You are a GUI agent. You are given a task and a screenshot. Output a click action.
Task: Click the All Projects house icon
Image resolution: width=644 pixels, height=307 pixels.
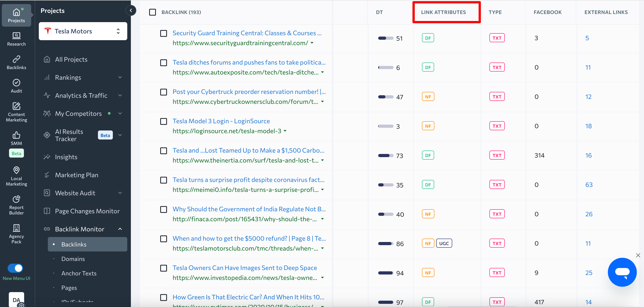[47, 59]
